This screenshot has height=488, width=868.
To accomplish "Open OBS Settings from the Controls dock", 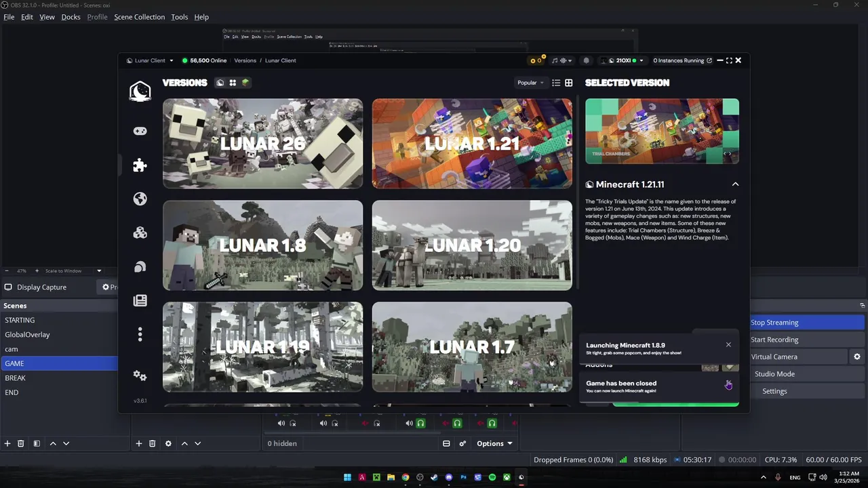I will [x=807, y=391].
